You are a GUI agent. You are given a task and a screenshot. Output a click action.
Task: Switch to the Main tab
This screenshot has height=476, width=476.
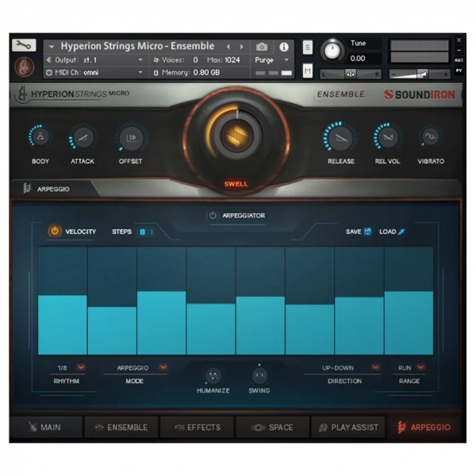coord(46,428)
